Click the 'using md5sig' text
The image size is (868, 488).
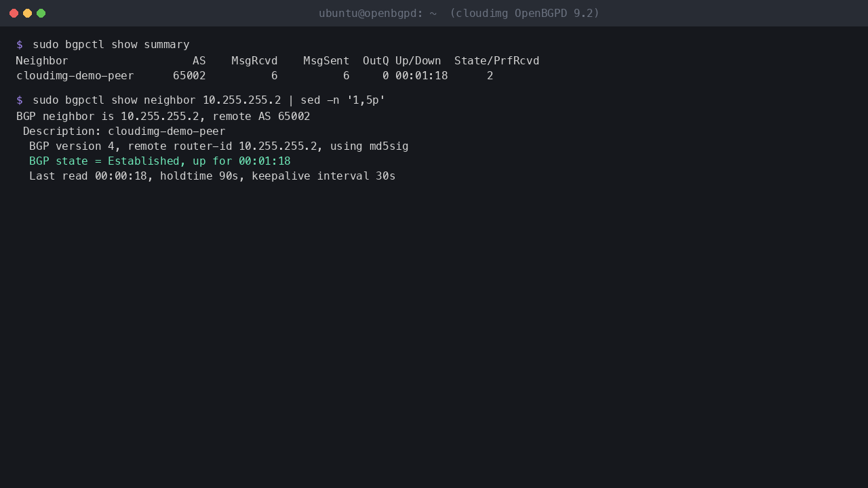pyautogui.click(x=370, y=146)
